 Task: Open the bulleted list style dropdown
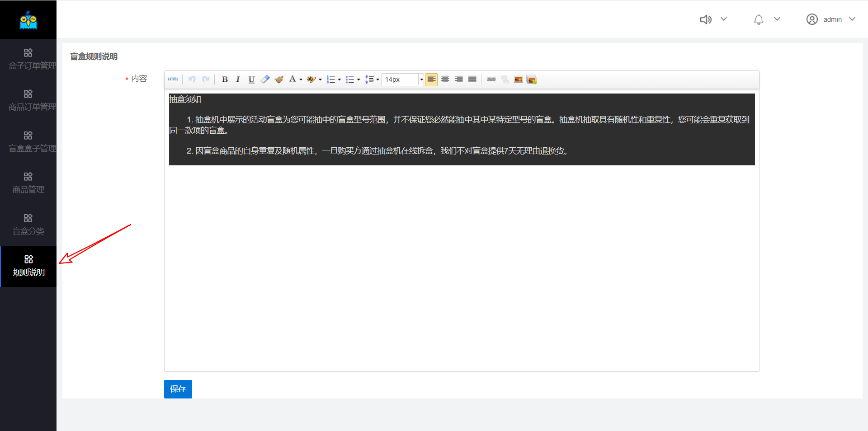(x=359, y=80)
